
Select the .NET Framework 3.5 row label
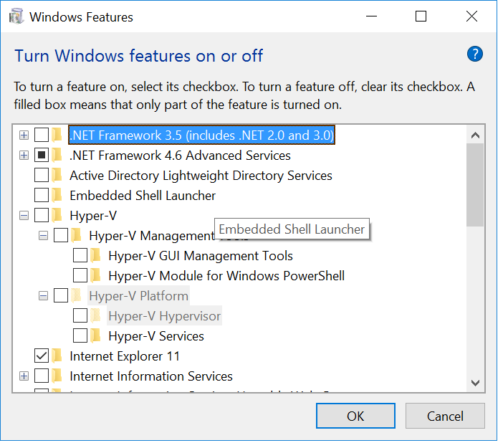(202, 135)
